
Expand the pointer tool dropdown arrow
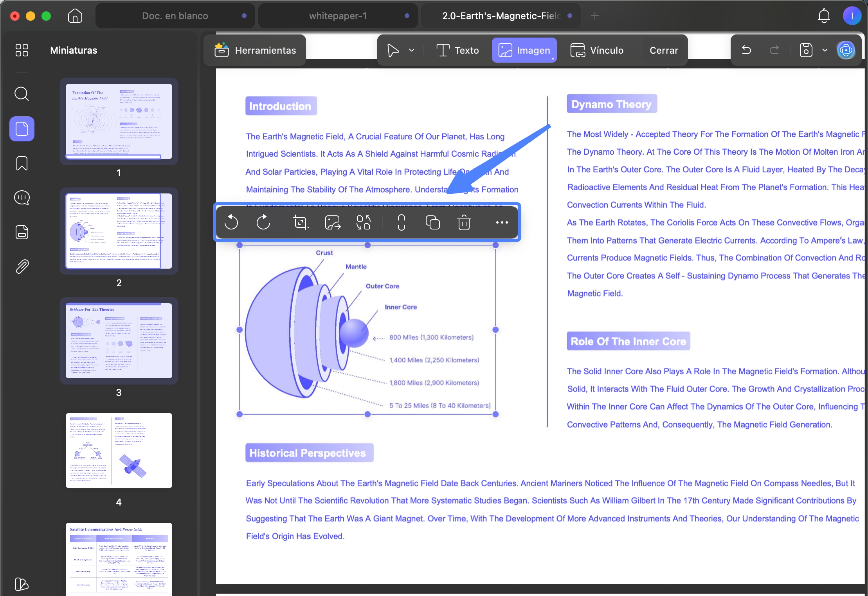(x=412, y=50)
